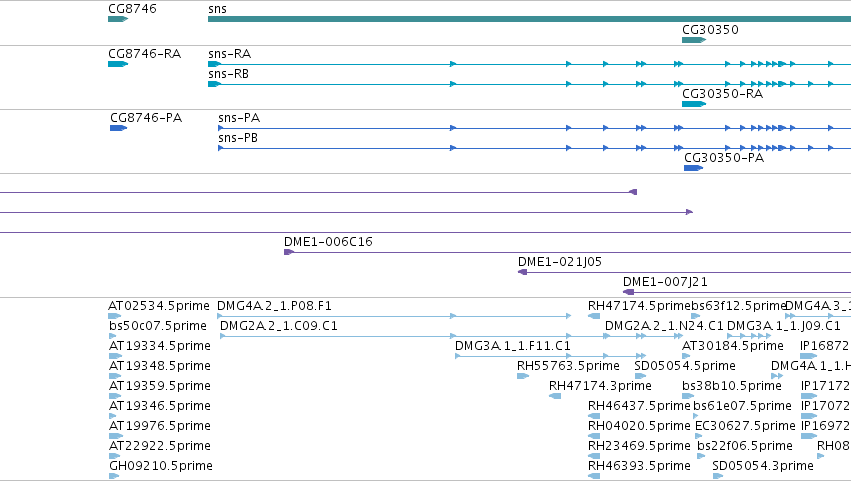Select the DME1-006C16 clone feature

point(328,242)
